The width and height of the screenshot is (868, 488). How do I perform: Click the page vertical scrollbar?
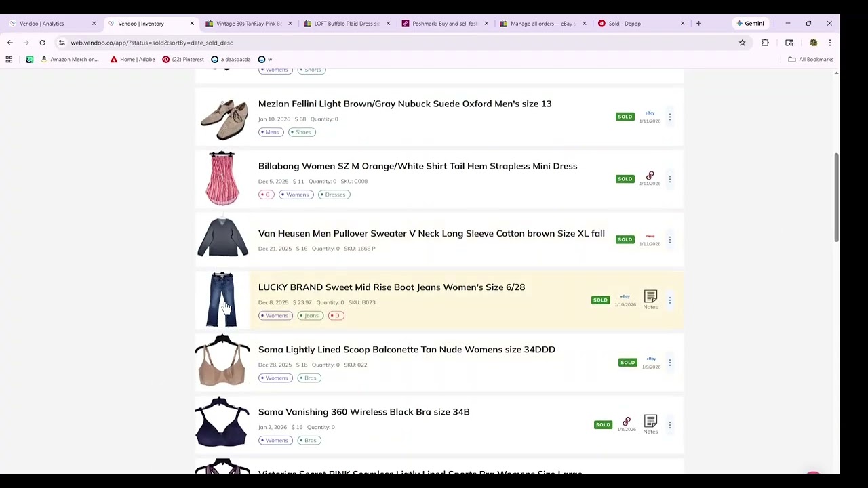click(x=836, y=197)
